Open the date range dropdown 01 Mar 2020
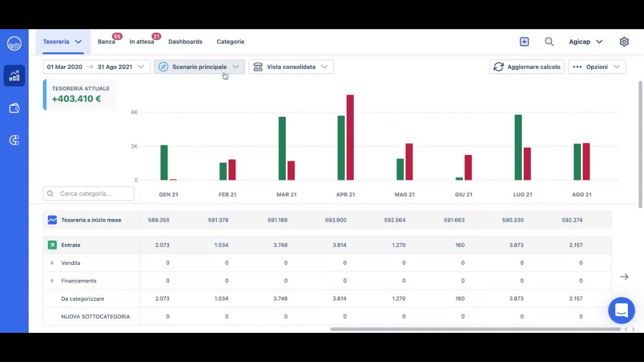 point(96,67)
